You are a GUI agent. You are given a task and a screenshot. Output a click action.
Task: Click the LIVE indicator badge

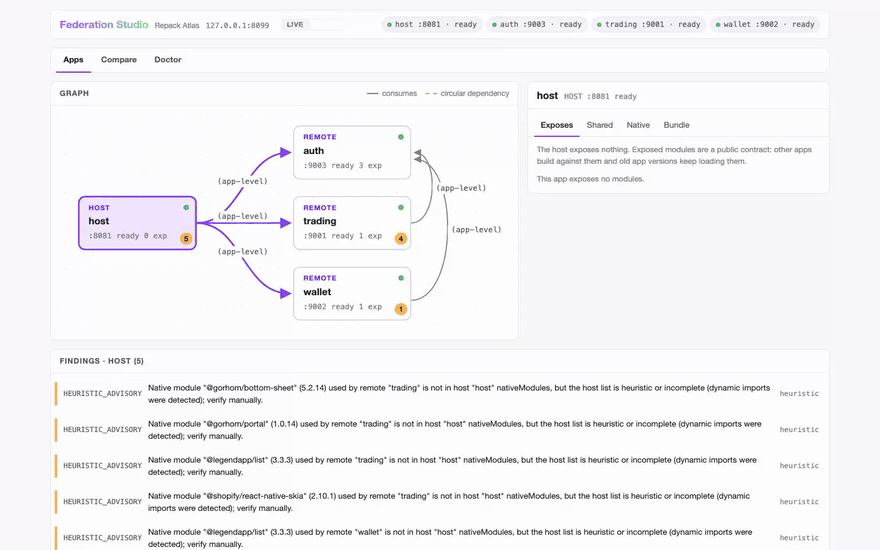[295, 25]
